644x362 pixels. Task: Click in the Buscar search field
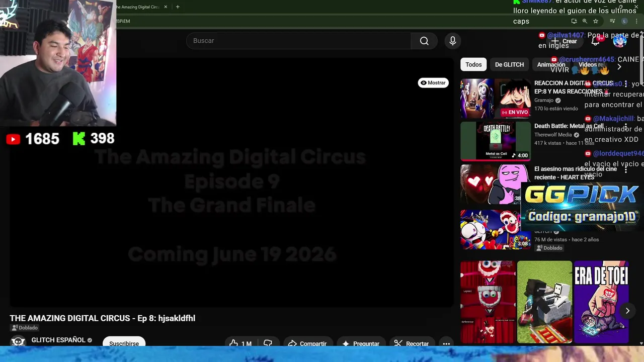(298, 41)
